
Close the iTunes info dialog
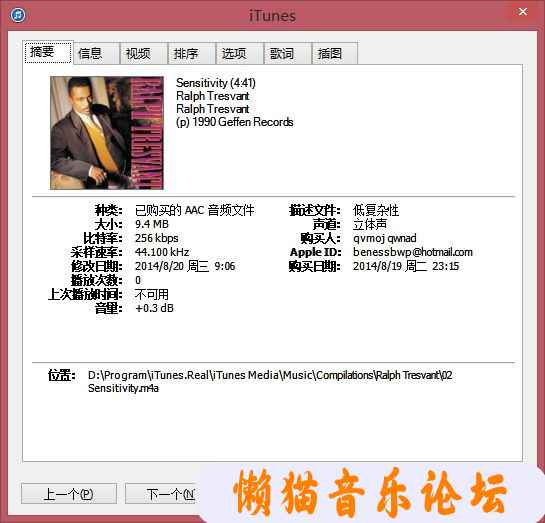pyautogui.click(x=522, y=12)
